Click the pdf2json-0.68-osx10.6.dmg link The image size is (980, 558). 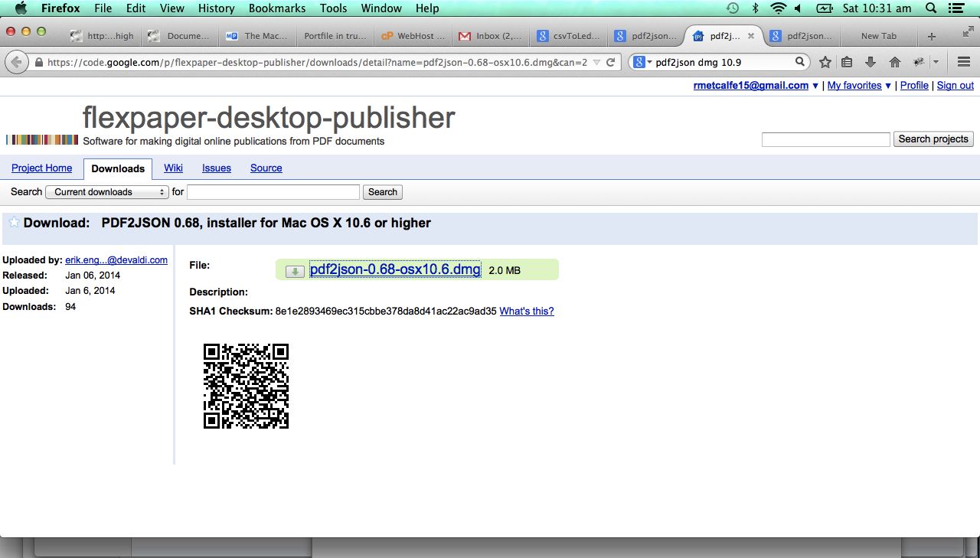[x=395, y=269]
